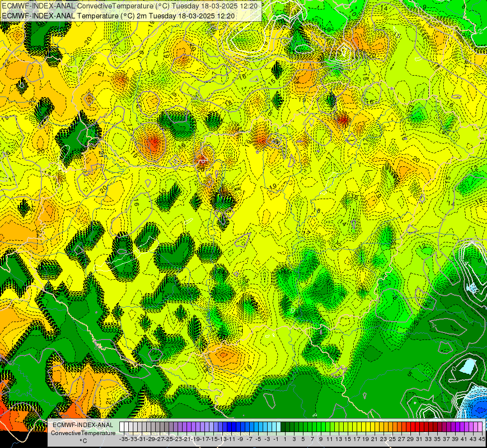Click the legend value -35
This screenshot has height=448, width=487.
(x=123, y=440)
